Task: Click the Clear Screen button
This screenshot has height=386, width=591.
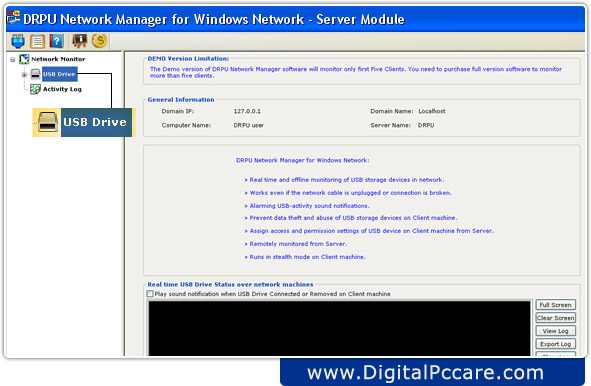Action: (x=556, y=318)
